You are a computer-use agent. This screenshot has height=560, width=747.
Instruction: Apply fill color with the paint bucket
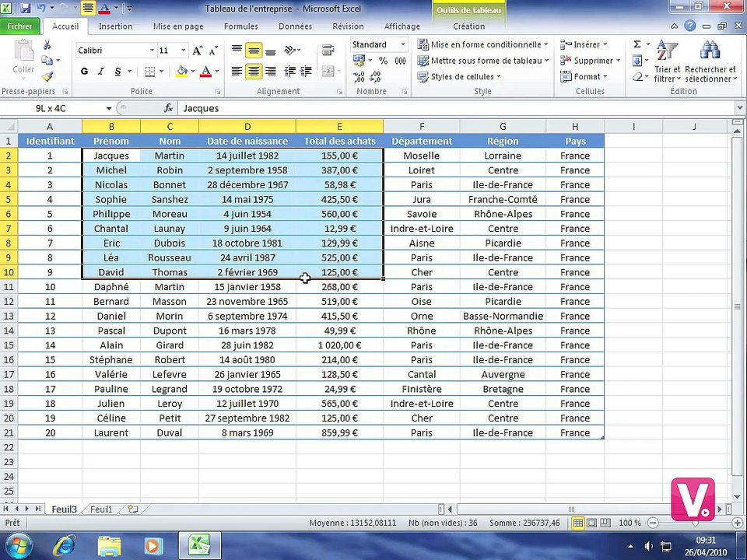(181, 72)
